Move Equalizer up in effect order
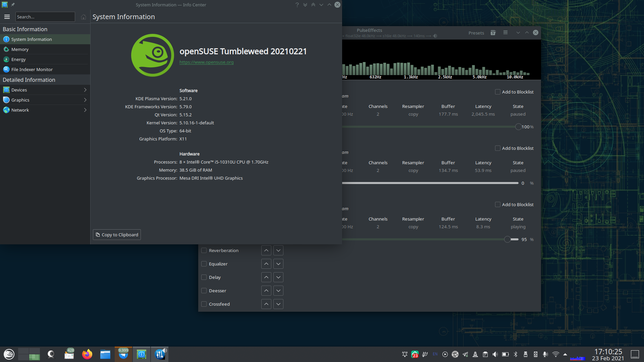This screenshot has height=362, width=644. [x=266, y=264]
